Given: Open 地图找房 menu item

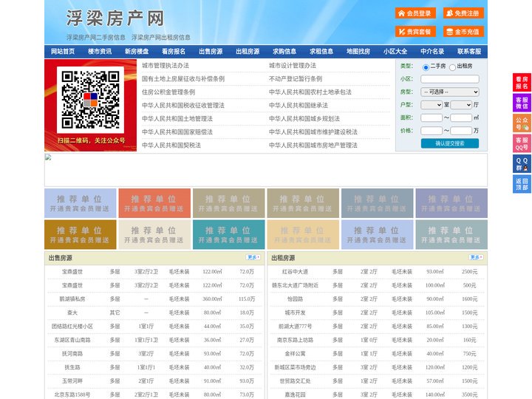Looking at the screenshot, I should pos(358,52).
